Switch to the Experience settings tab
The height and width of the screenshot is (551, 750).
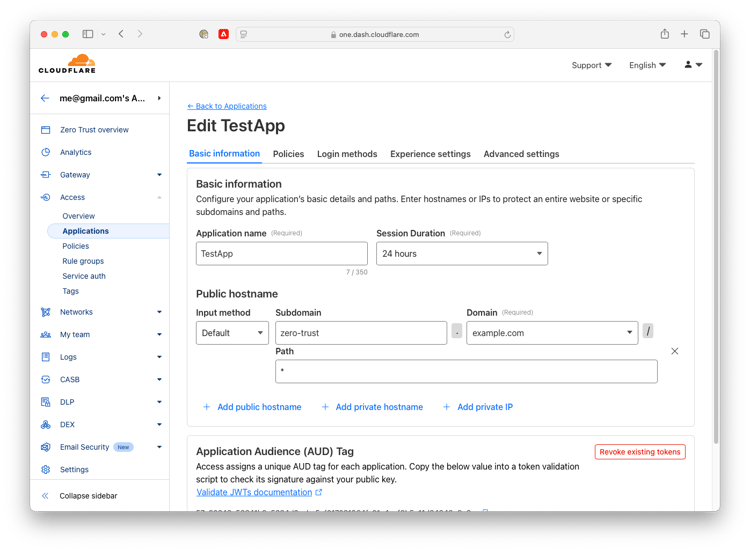(430, 154)
